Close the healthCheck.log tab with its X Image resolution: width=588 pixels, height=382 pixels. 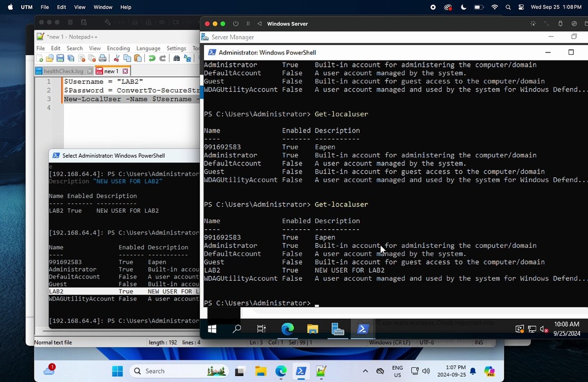click(x=90, y=71)
